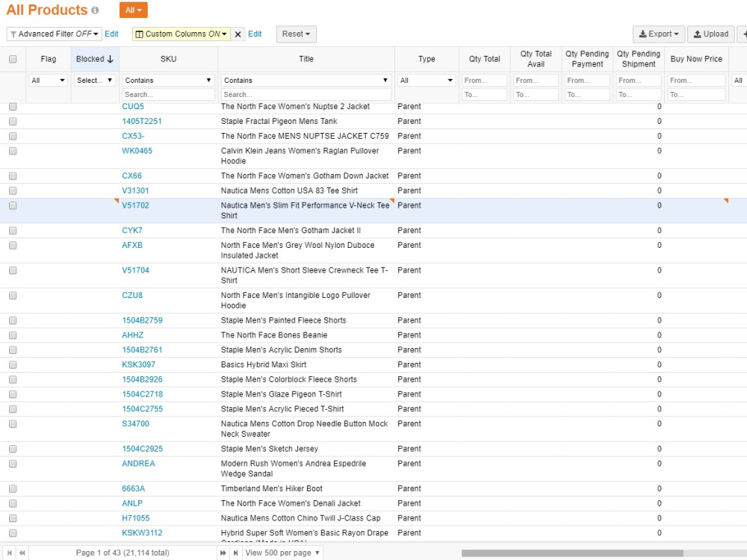Click the Export download button
This screenshot has height=560, width=747.
coord(659,34)
